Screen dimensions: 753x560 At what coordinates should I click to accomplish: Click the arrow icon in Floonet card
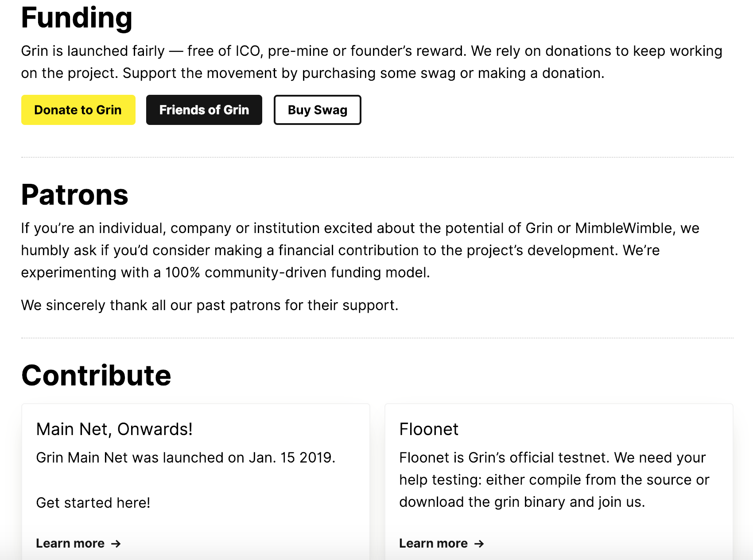[479, 544]
